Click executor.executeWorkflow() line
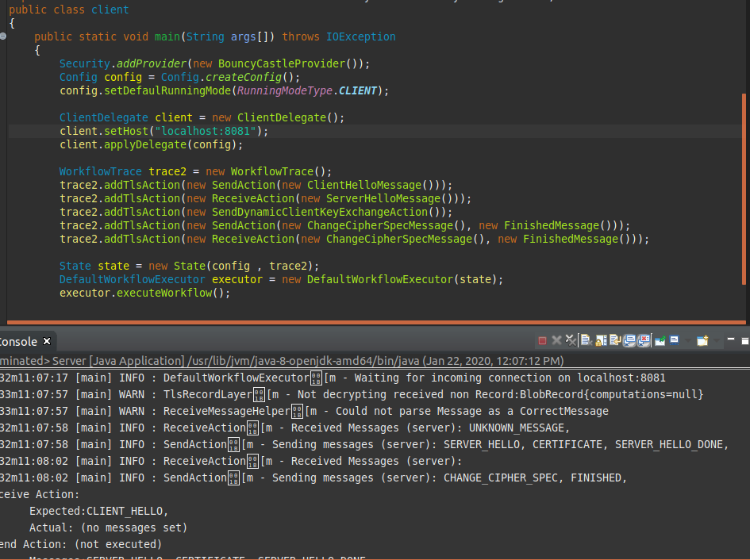 145,293
